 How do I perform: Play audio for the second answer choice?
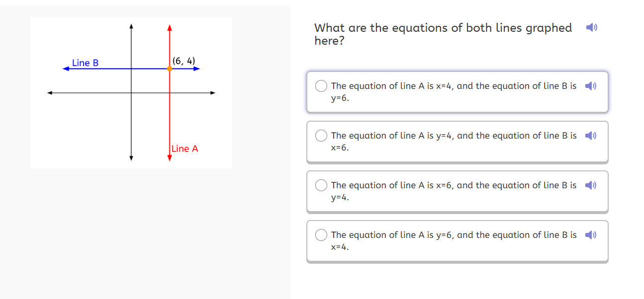[x=591, y=136]
